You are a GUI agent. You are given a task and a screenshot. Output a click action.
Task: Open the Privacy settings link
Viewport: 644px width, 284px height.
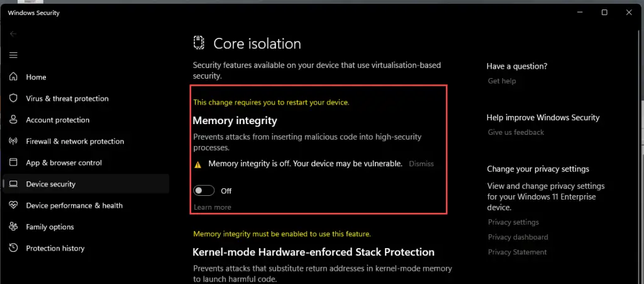pos(513,222)
